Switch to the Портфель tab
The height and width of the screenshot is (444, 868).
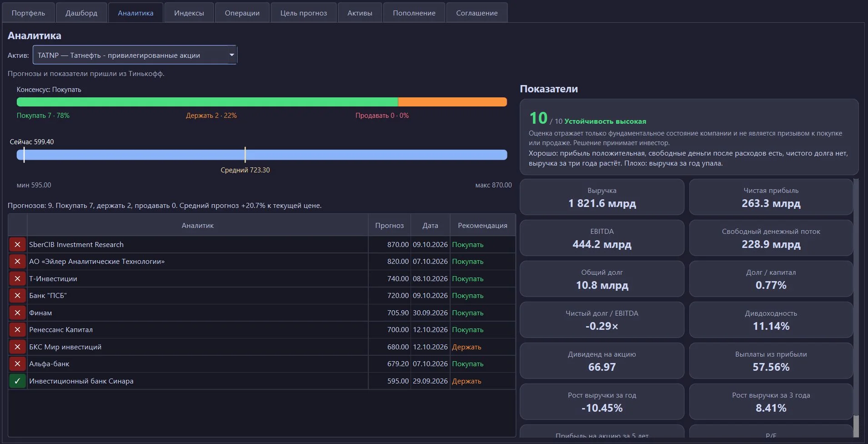pos(28,13)
